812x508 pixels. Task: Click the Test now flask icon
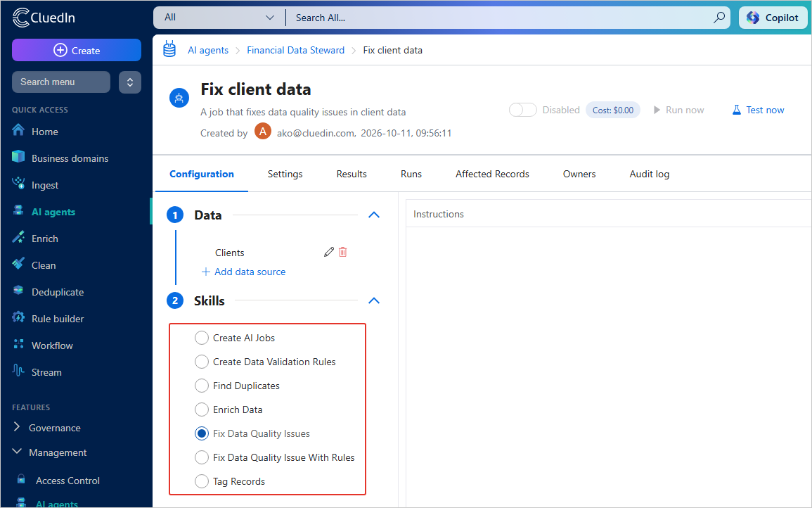tap(736, 110)
